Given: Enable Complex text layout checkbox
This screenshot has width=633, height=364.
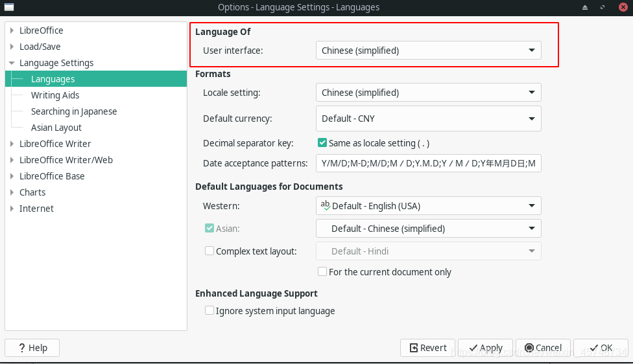Looking at the screenshot, I should coord(209,251).
